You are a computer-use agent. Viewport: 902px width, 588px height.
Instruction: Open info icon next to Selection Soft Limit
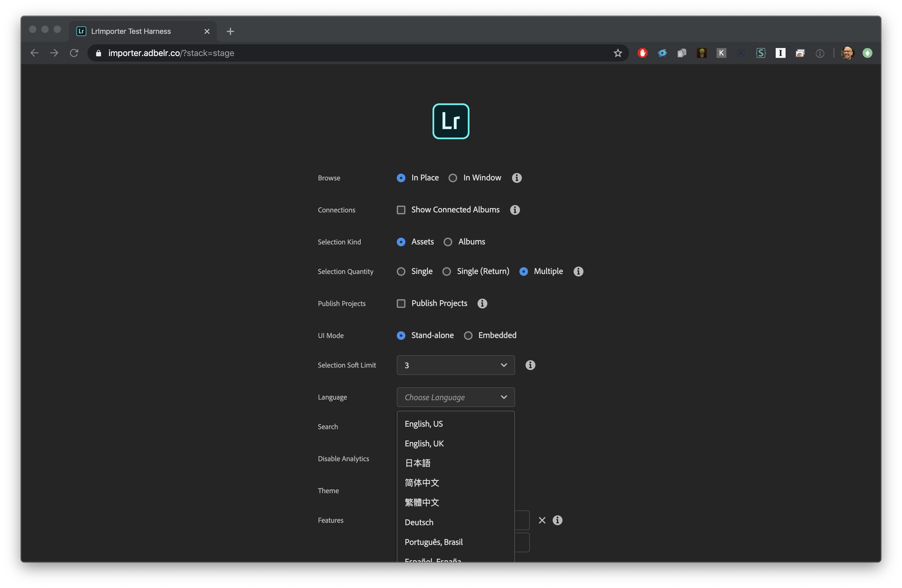click(530, 365)
